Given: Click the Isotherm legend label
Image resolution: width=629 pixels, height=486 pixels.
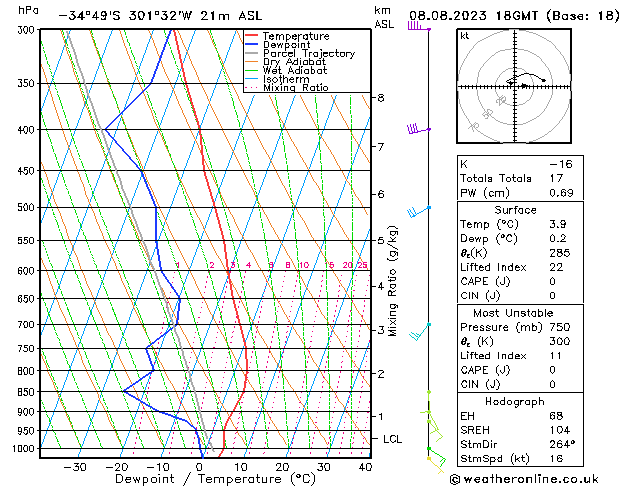Looking at the screenshot, I should (286, 79).
